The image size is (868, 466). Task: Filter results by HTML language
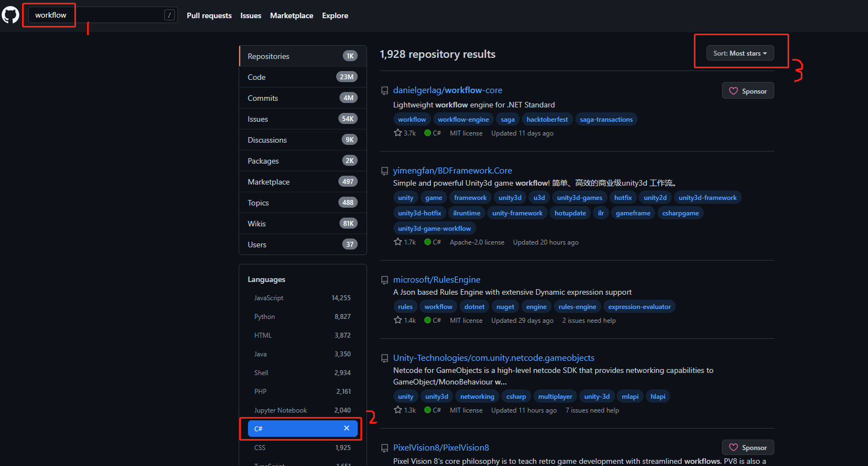click(x=303, y=335)
